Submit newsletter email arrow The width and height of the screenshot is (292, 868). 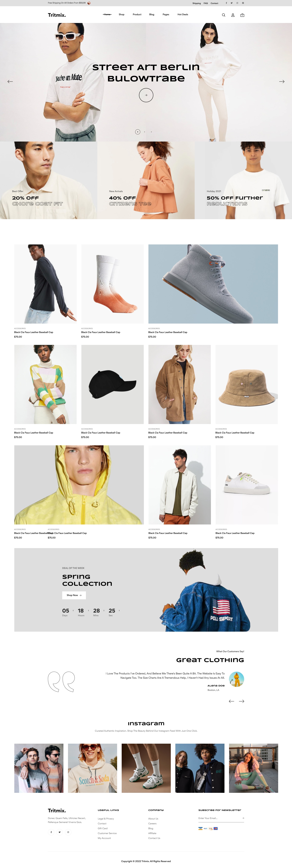coord(243,818)
